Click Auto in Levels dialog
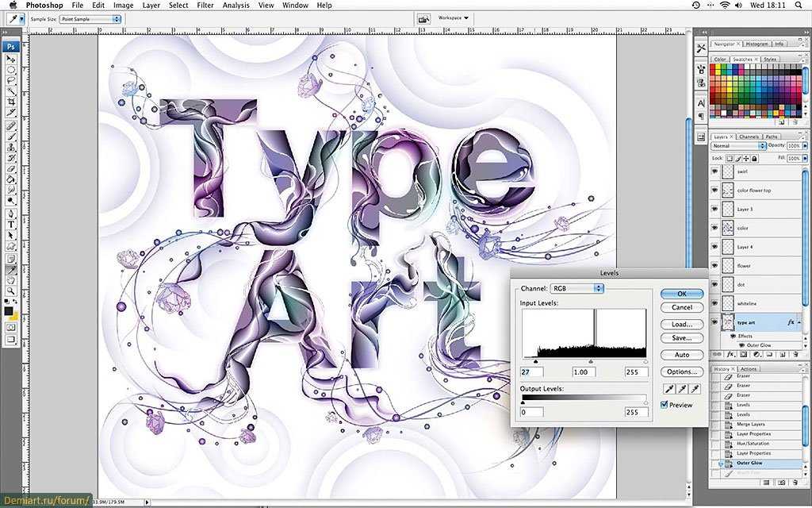The width and height of the screenshot is (812, 508). pyautogui.click(x=682, y=355)
